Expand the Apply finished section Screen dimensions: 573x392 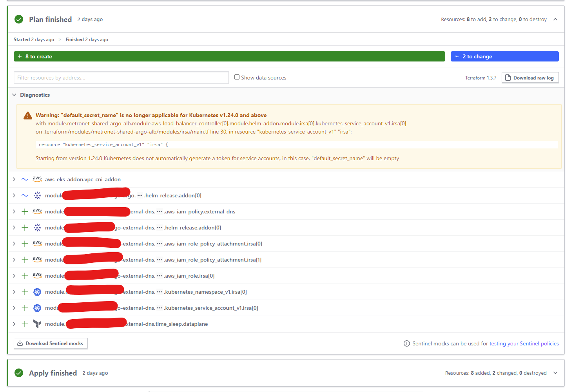[x=555, y=373]
